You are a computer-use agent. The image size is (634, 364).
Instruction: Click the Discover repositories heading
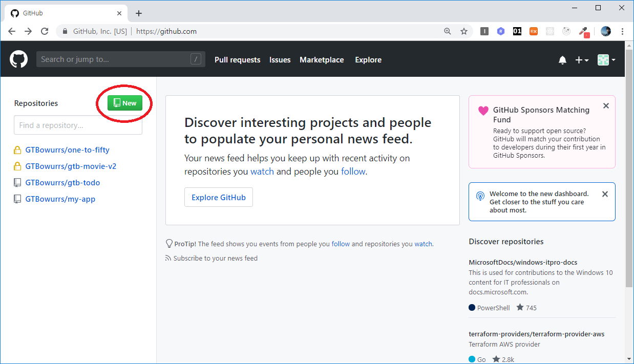click(x=506, y=242)
